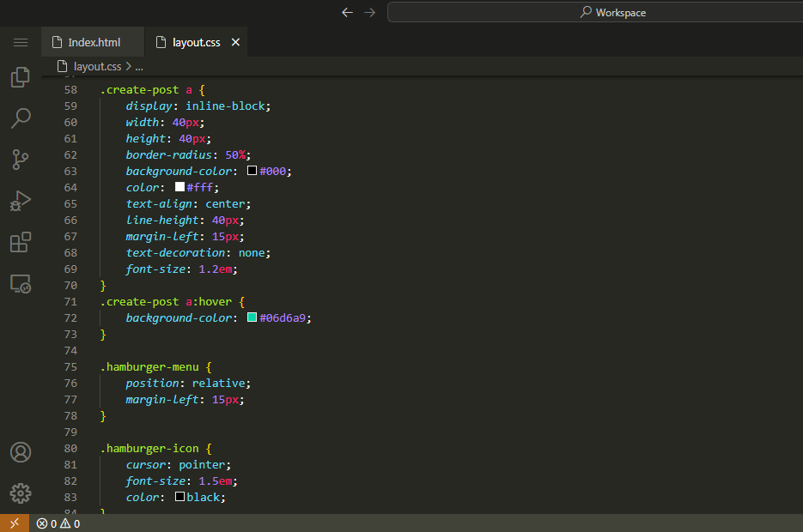Open the Remote Explorer icon
Viewport: 803px width, 532px height.
21,283
